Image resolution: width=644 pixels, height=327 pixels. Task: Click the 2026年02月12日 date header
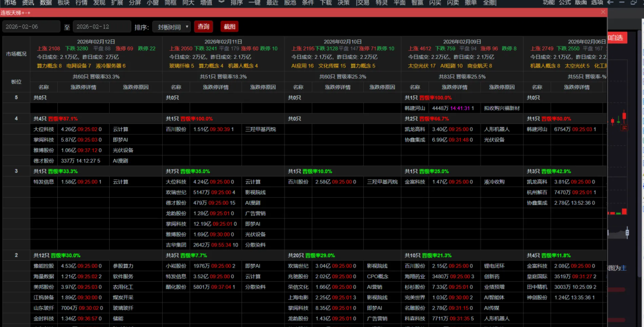tap(96, 42)
